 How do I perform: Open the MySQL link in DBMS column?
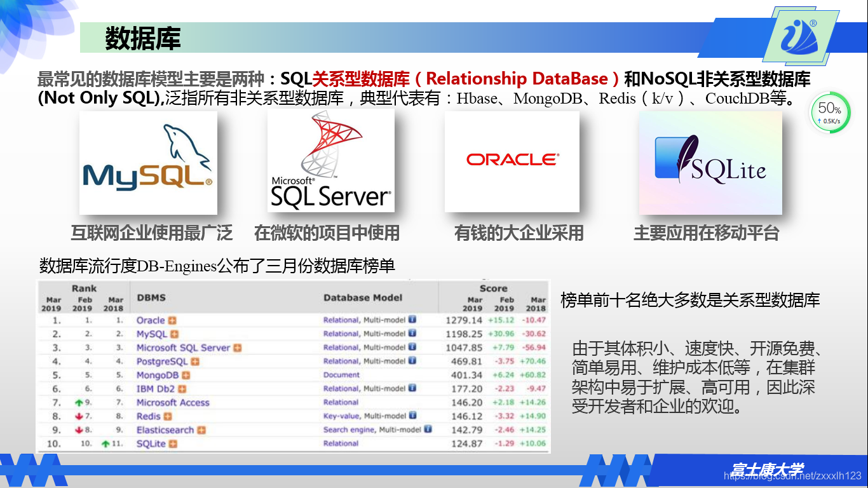pyautogui.click(x=152, y=334)
